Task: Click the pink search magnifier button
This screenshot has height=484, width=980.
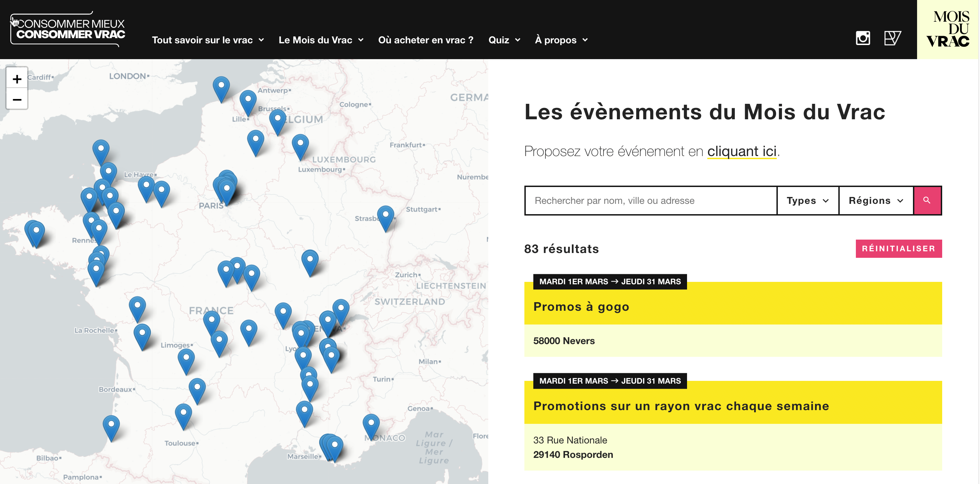Action: point(927,200)
